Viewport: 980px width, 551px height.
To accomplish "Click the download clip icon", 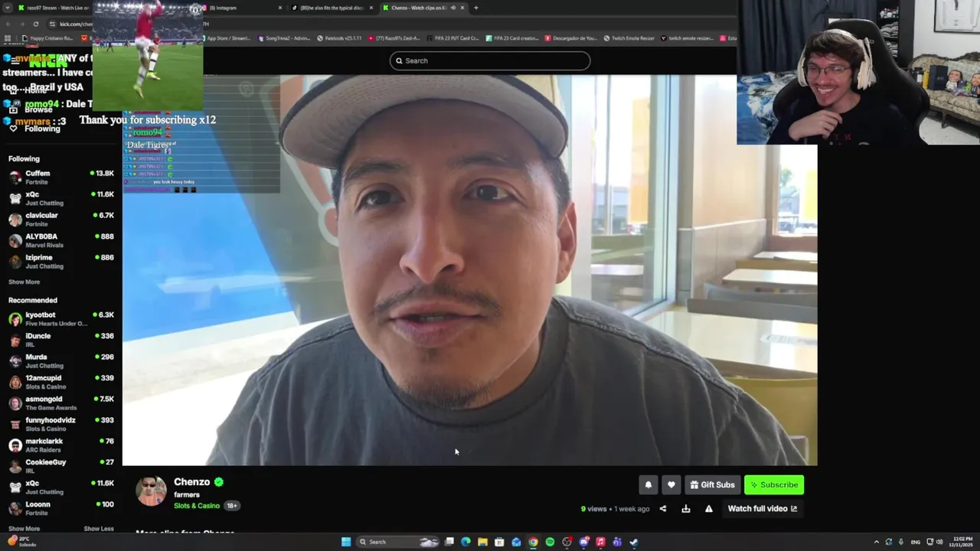I will point(686,509).
